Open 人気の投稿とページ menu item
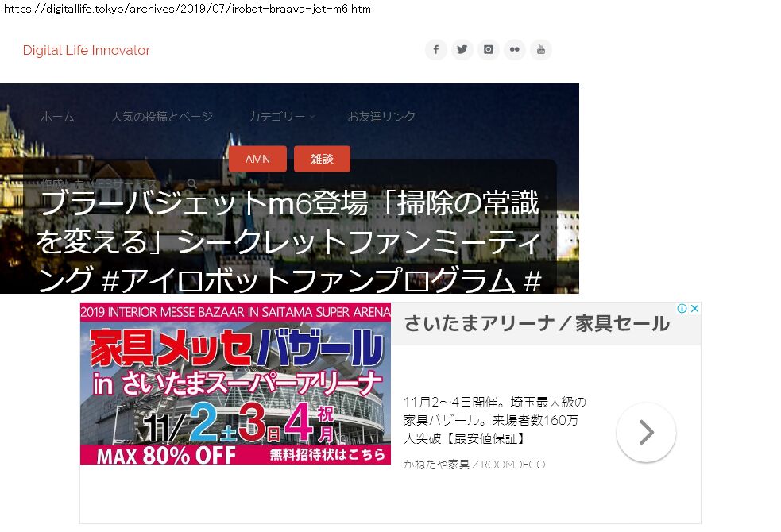Viewport: 781px width, 532px height. [x=162, y=117]
